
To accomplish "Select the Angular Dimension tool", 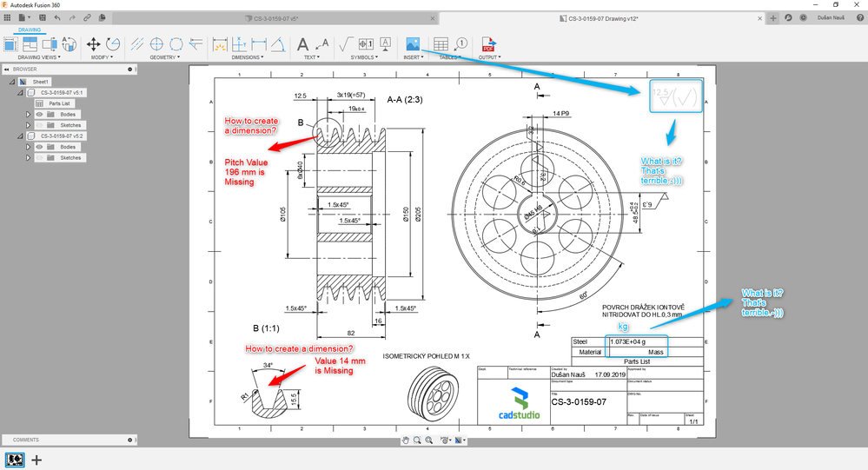I will (278, 43).
